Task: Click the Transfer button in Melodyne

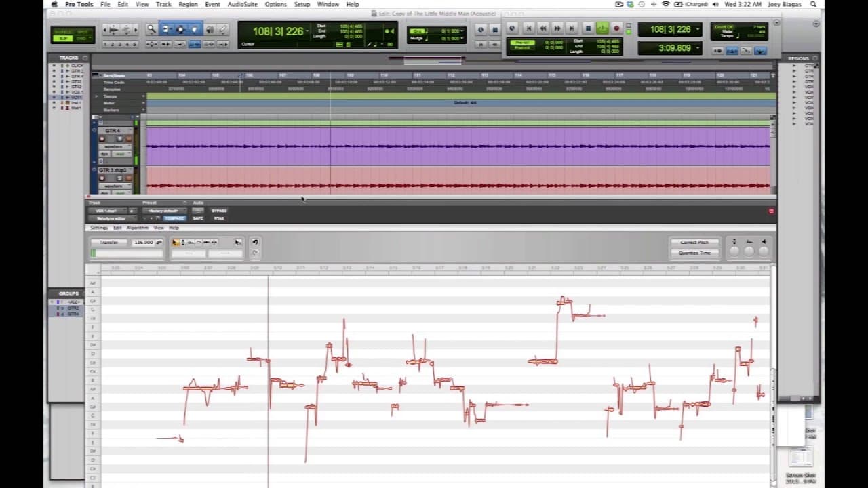Action: point(108,243)
